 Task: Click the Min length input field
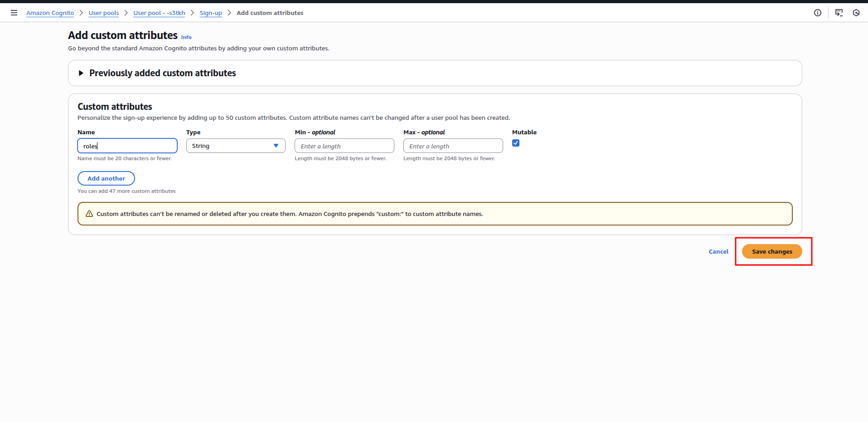coord(344,146)
